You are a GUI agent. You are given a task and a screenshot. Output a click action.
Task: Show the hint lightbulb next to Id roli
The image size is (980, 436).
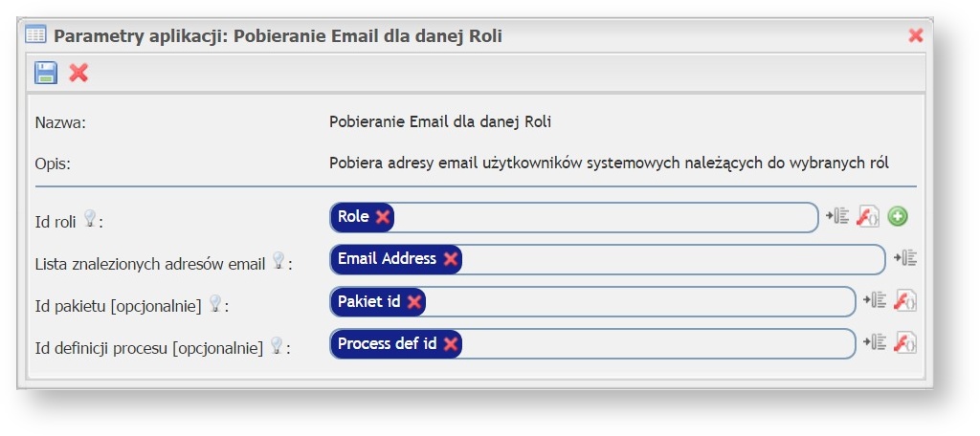tap(90, 219)
